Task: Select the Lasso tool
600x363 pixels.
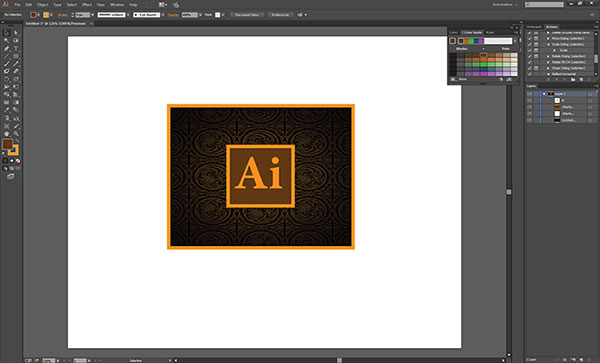Action: point(16,40)
